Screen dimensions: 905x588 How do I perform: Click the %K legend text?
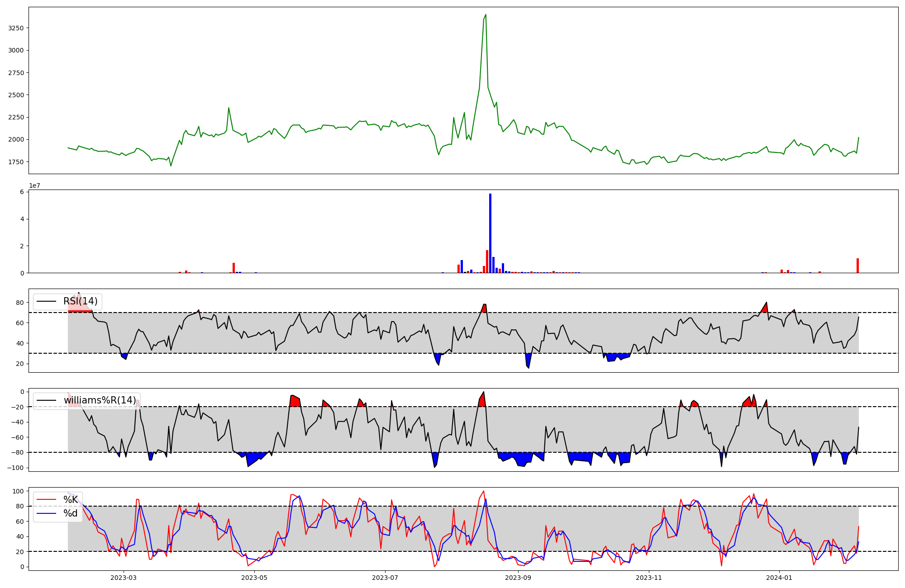click(71, 500)
